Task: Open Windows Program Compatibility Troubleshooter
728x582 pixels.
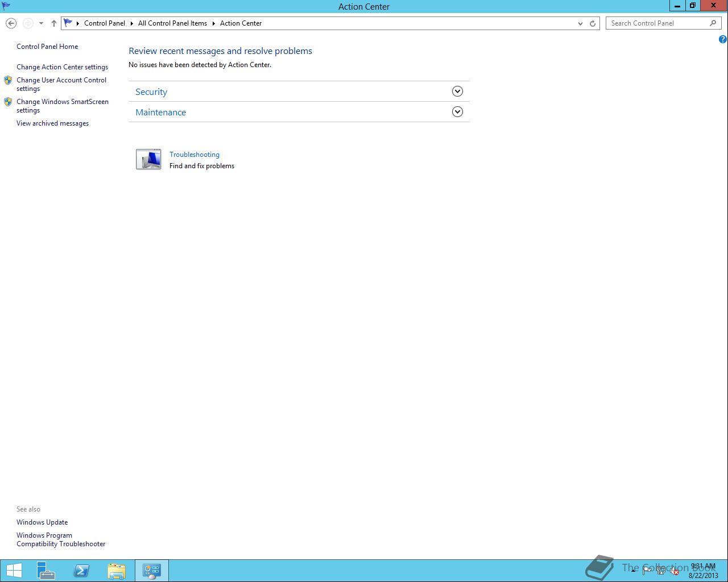Action: click(61, 539)
